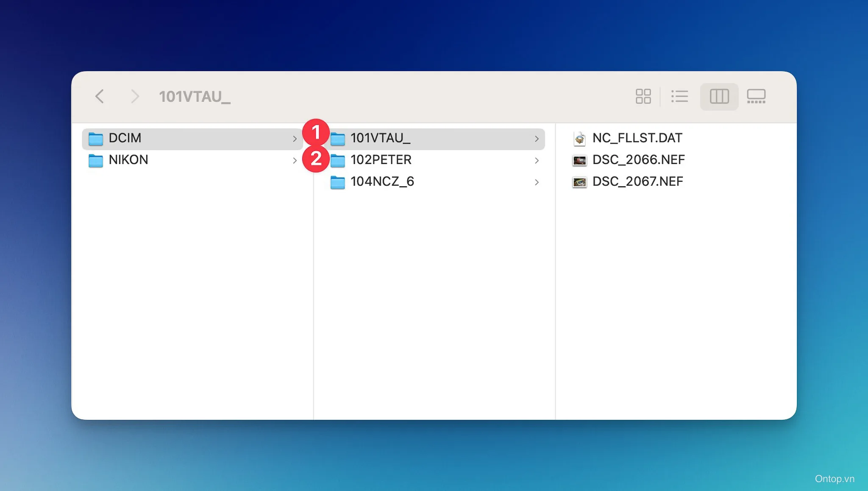Expand NIKON folder chevron
This screenshot has height=491, width=868.
tap(295, 160)
